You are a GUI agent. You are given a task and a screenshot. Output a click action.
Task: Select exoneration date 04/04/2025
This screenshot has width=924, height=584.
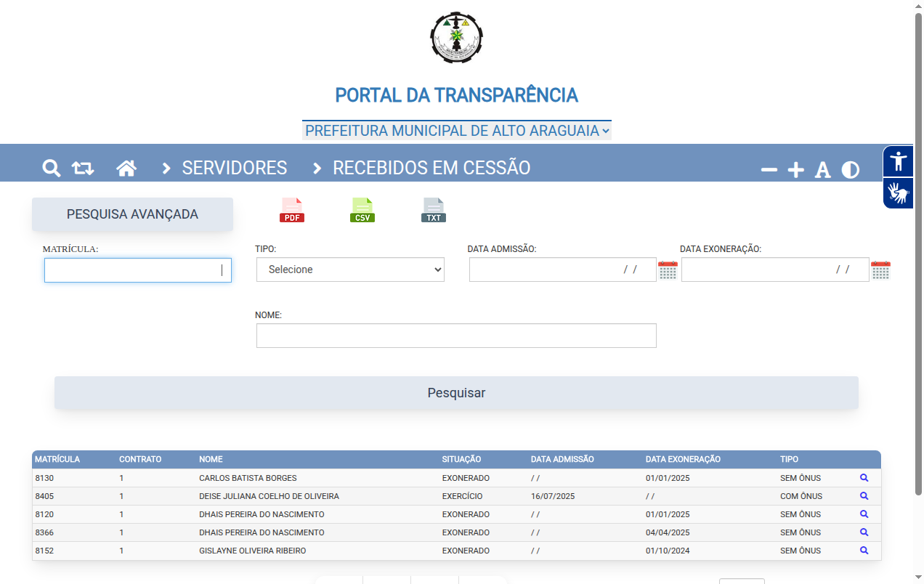pyautogui.click(x=668, y=532)
